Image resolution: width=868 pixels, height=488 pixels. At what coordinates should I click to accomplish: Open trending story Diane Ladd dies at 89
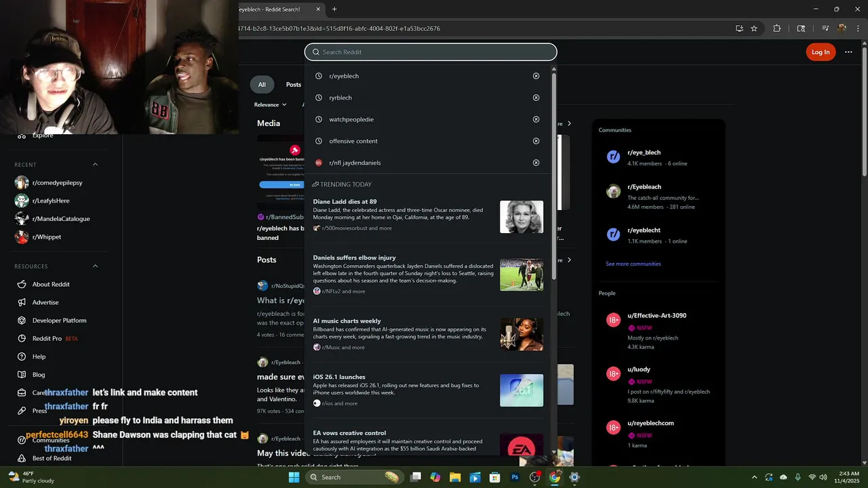[428, 216]
